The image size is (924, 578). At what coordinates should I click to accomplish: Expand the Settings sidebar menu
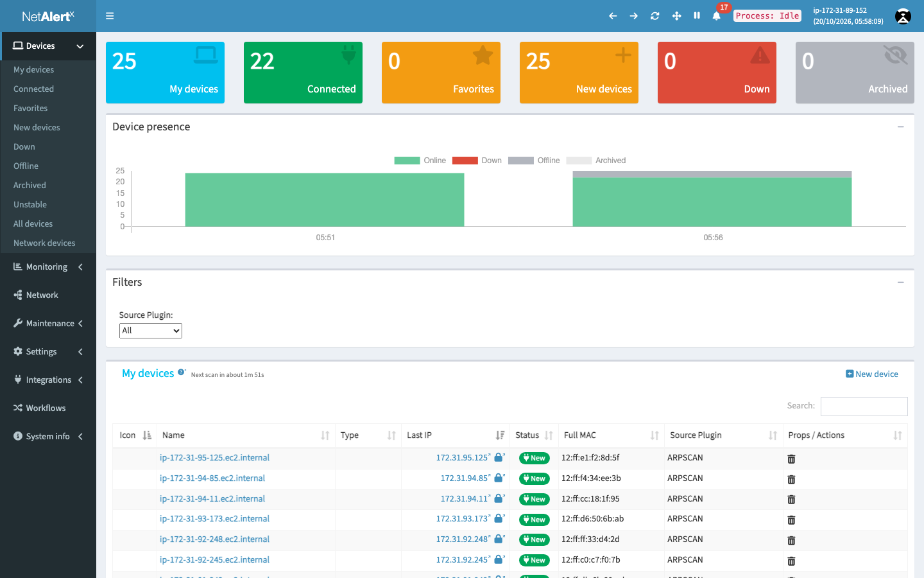[48, 352]
